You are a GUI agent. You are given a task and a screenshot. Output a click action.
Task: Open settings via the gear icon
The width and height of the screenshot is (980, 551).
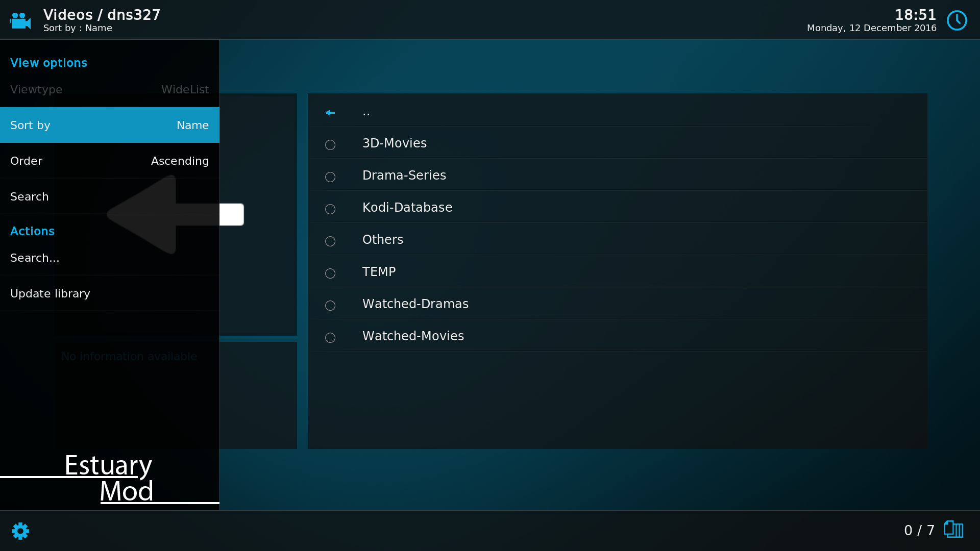coord(20,531)
